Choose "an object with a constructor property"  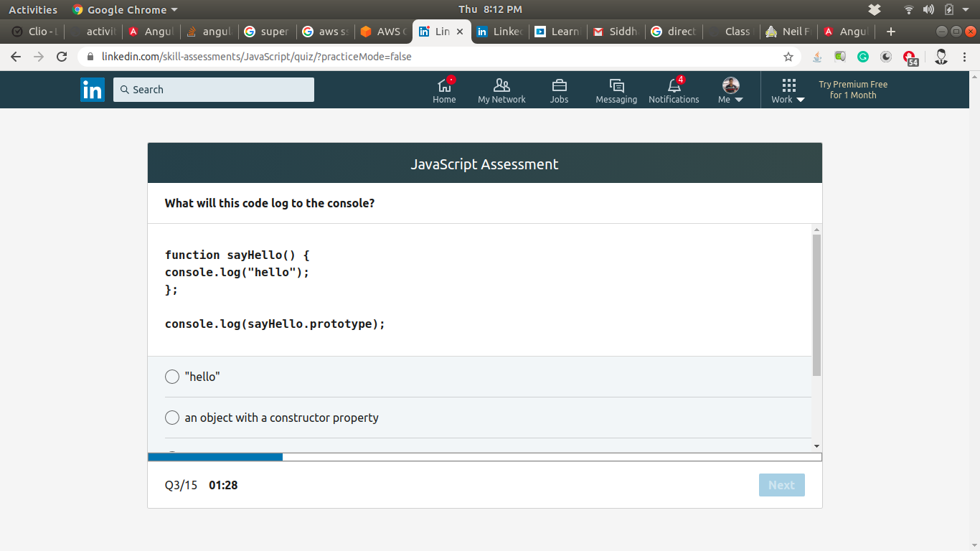172,418
